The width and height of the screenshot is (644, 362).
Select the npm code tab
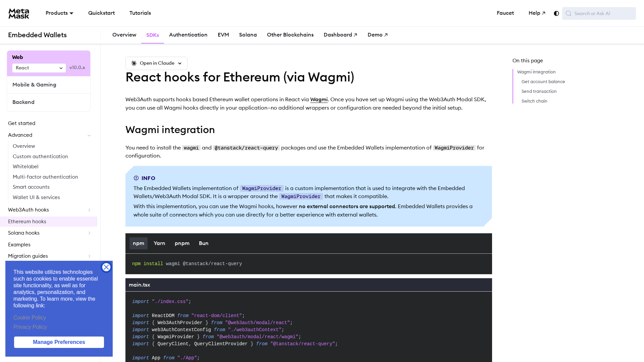click(139, 243)
